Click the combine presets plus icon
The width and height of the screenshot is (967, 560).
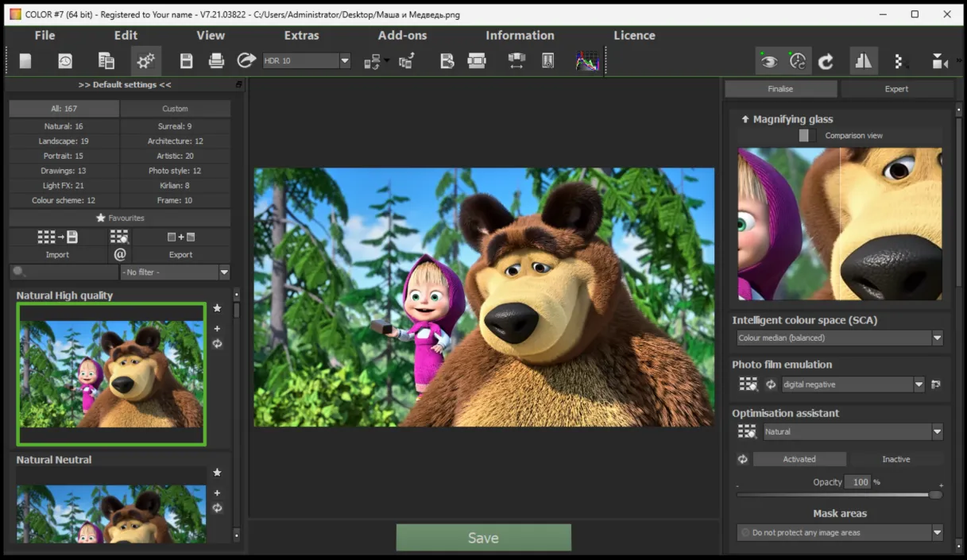pyautogui.click(x=181, y=237)
